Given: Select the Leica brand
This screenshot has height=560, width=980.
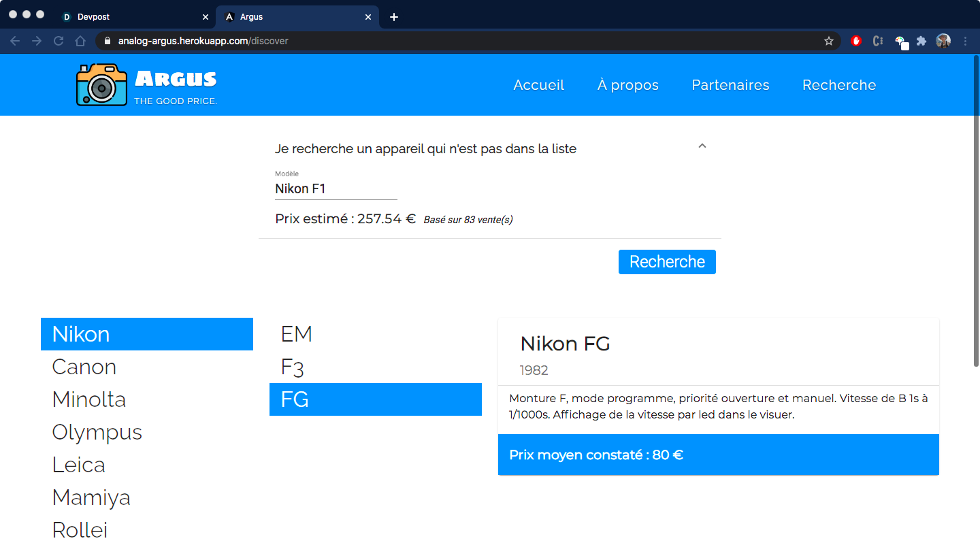Looking at the screenshot, I should tap(147, 465).
